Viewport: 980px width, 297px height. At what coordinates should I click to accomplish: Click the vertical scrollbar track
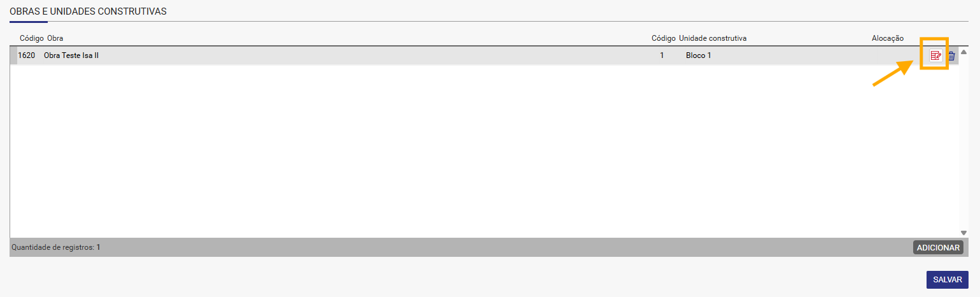(963, 143)
